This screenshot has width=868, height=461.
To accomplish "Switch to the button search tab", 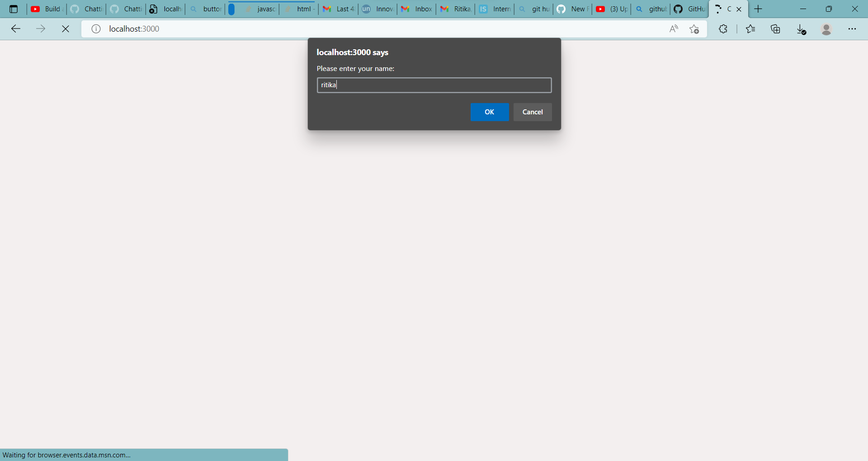I will (205, 9).
